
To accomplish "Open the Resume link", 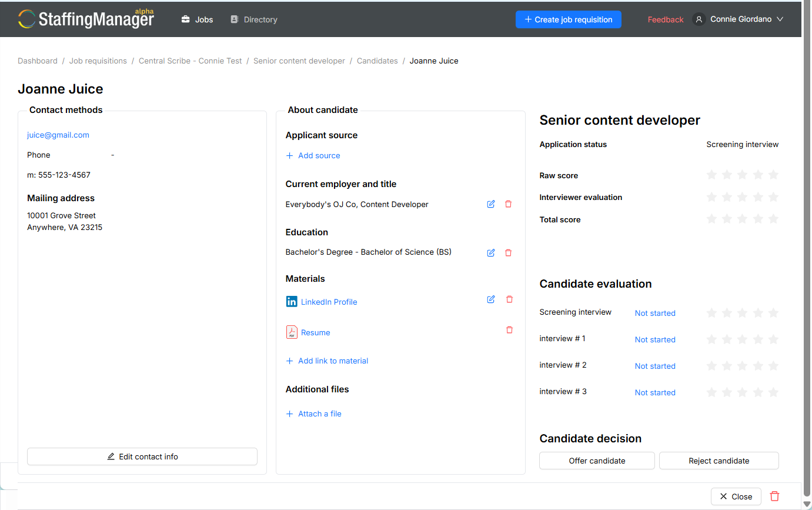I will click(x=316, y=332).
